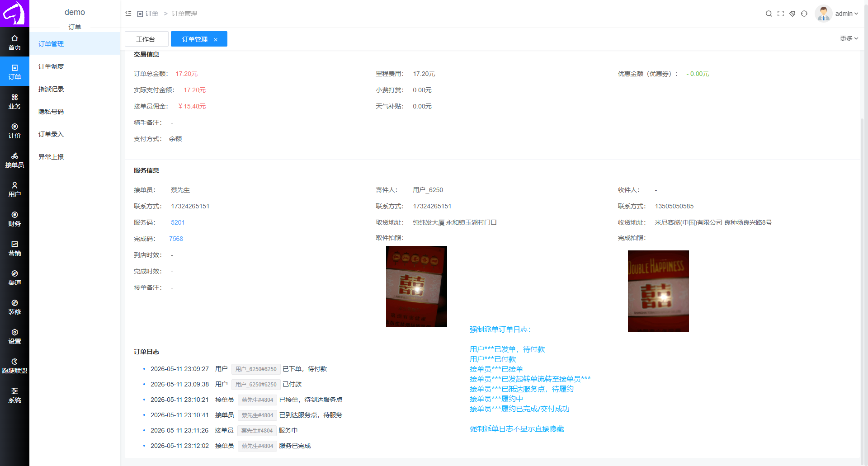Open the 取件拍照 pickup photo thumbnail
The image size is (868, 466).
[416, 287]
